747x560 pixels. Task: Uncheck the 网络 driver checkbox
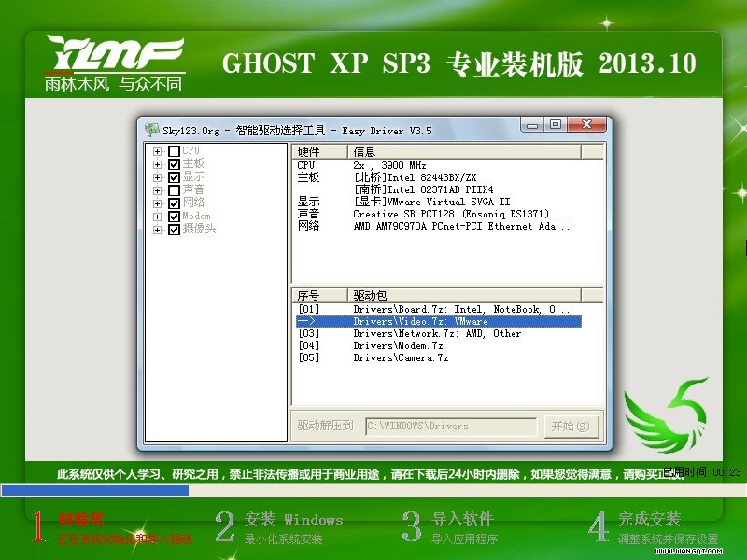(x=174, y=203)
